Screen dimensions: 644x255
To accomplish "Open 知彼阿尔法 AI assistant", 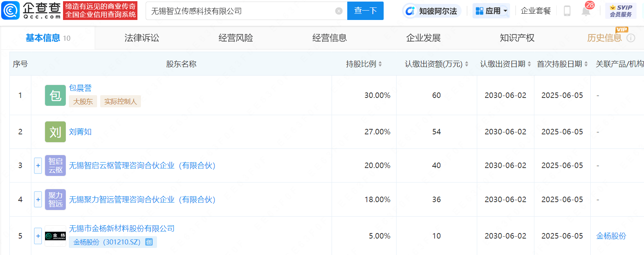I will 431,11.
